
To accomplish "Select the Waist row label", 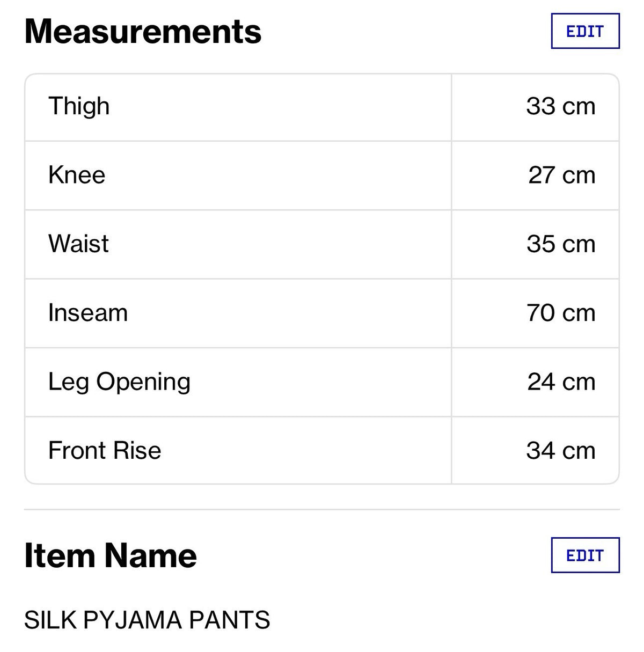I will (x=78, y=244).
